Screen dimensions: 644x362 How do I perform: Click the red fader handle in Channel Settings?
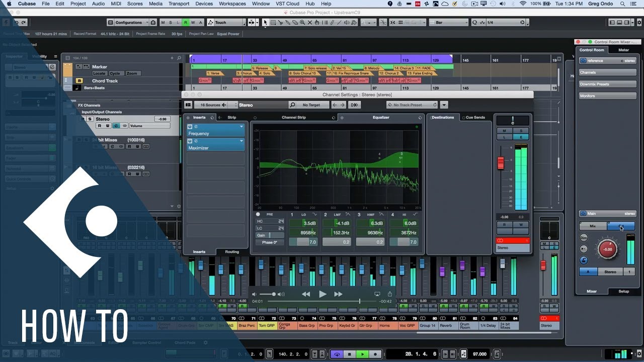click(501, 163)
